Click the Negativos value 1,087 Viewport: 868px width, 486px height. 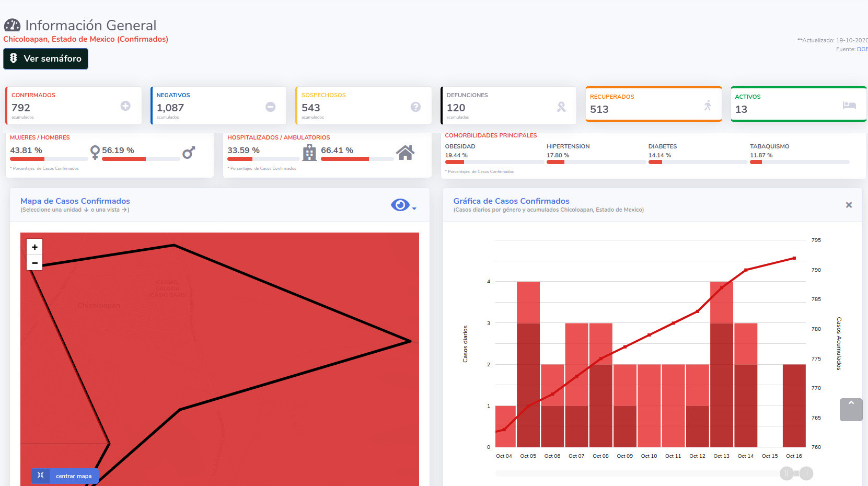coord(170,108)
